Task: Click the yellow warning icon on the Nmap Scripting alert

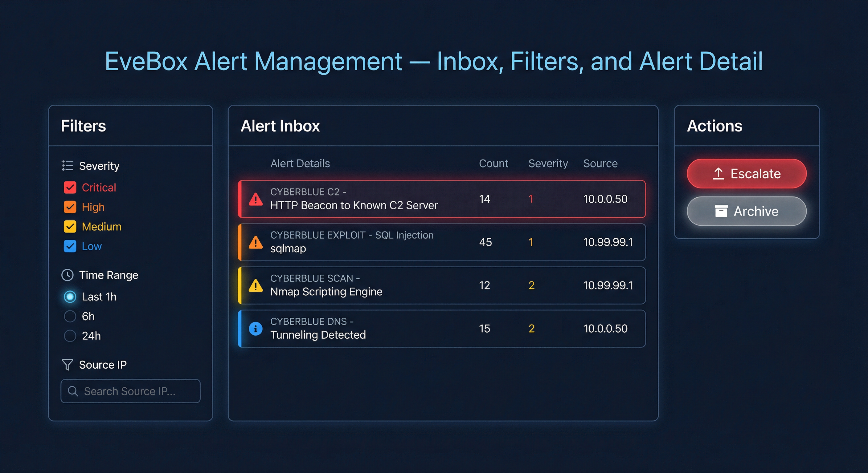Action: tap(256, 285)
